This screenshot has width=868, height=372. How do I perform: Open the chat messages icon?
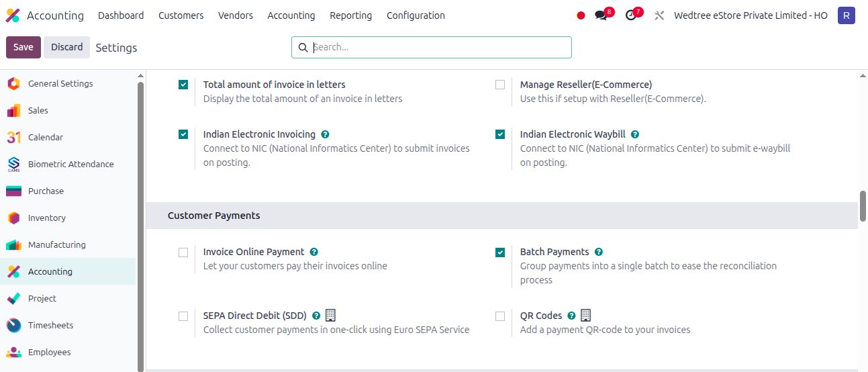point(601,15)
